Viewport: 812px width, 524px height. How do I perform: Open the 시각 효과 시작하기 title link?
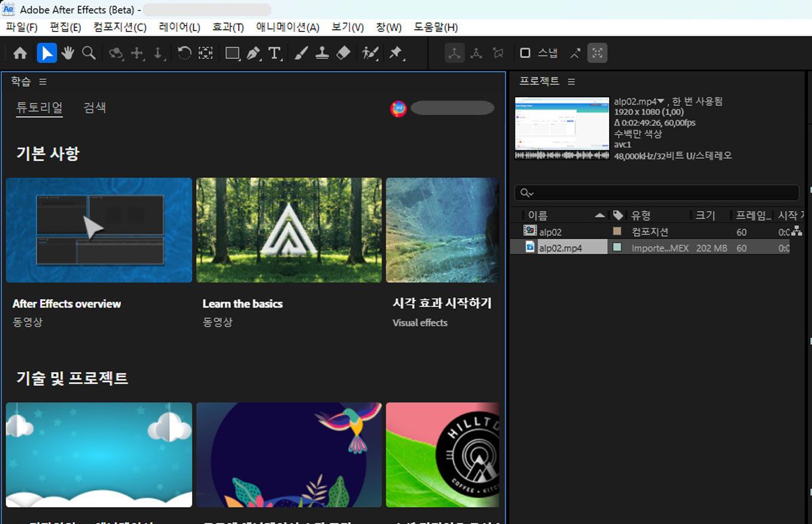tap(442, 303)
